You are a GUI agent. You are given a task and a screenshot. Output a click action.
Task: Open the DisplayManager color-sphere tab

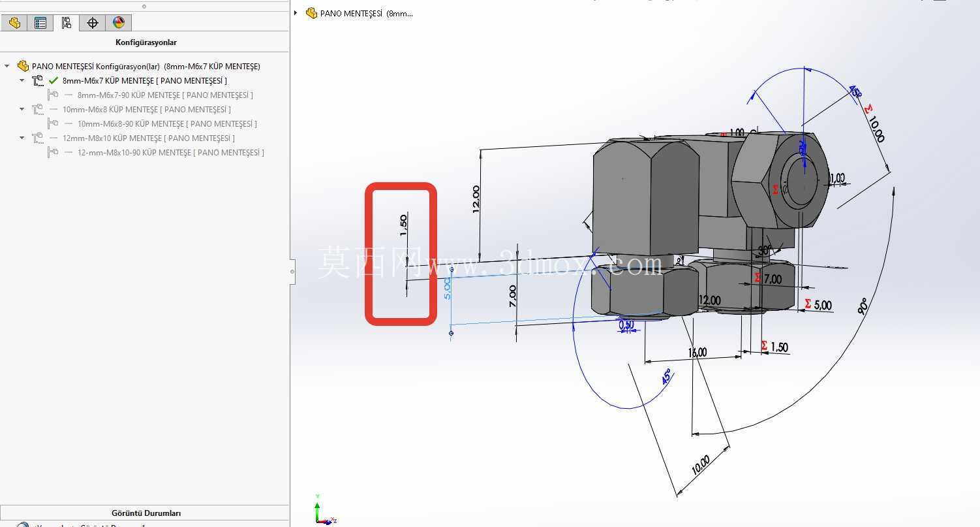tap(119, 23)
